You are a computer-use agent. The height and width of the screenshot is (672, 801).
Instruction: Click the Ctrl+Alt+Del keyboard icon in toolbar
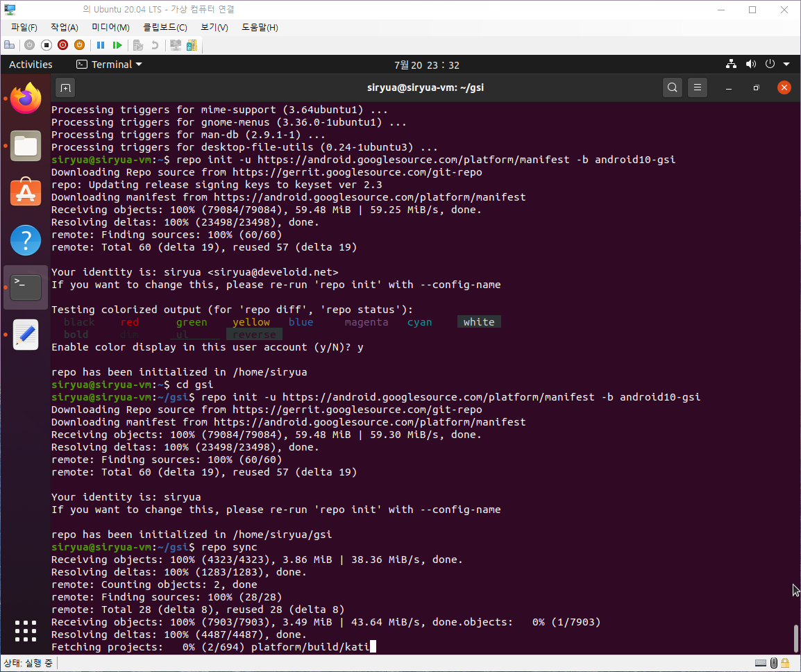tap(9, 45)
